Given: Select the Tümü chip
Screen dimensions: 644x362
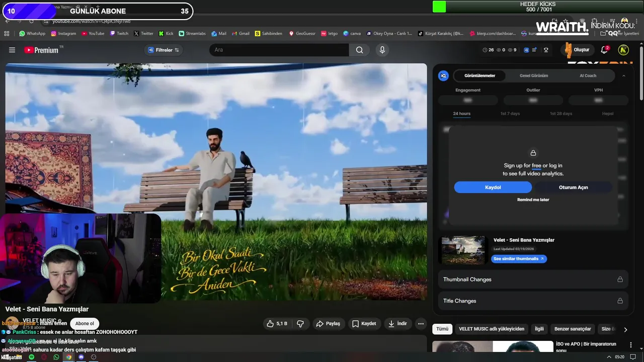Looking at the screenshot, I should (442, 329).
